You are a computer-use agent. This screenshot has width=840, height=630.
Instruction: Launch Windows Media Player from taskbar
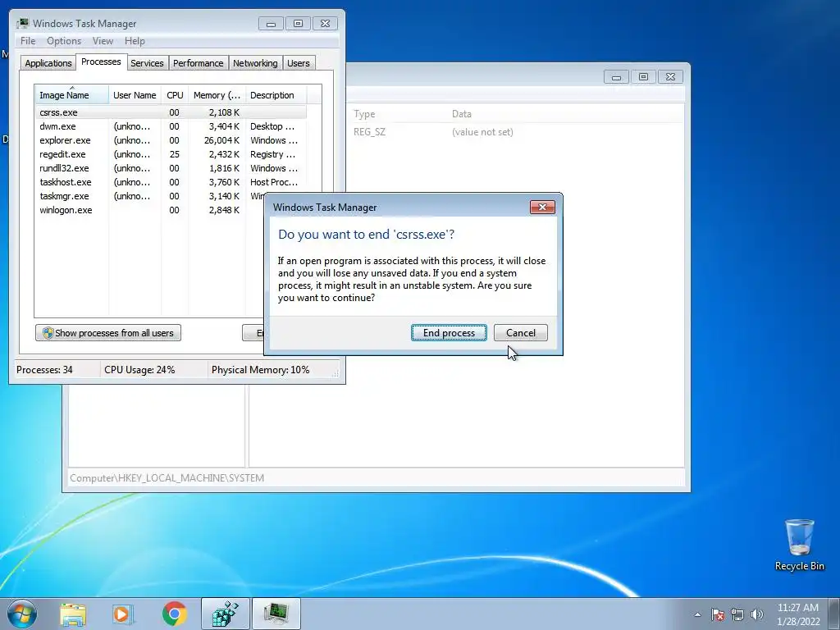point(123,614)
